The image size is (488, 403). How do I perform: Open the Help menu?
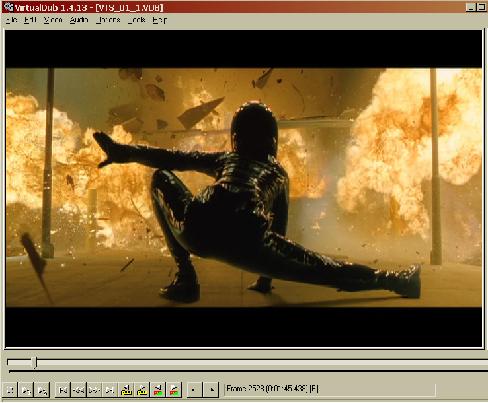pos(159,20)
